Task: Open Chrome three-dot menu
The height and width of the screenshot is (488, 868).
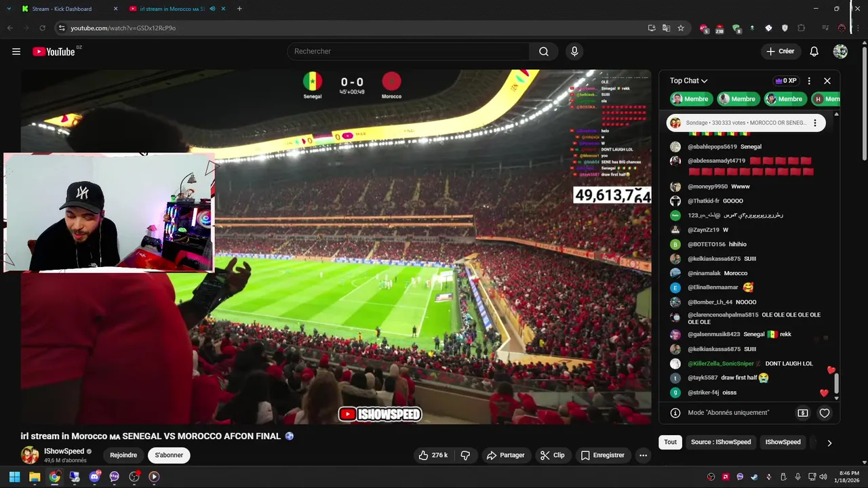Action: (859, 28)
